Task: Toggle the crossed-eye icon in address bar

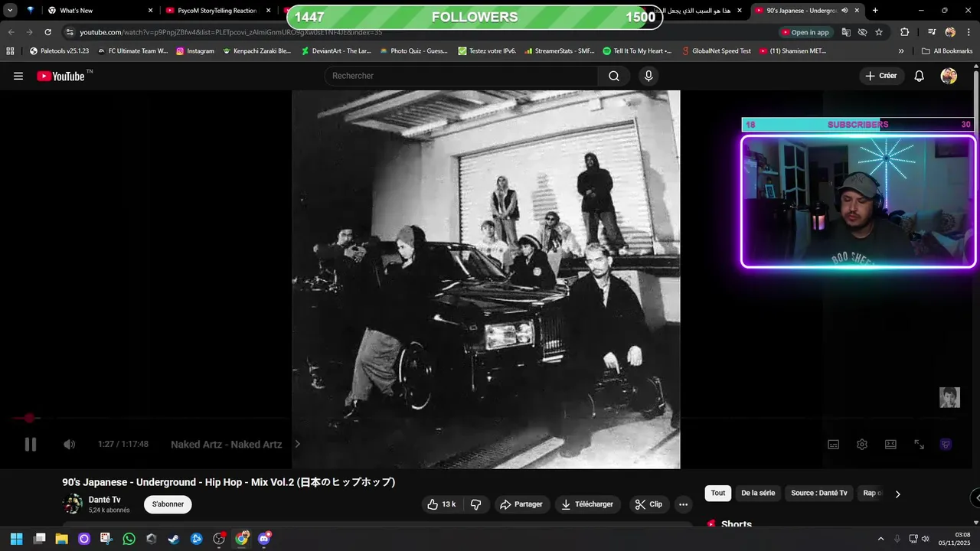Action: tap(862, 32)
